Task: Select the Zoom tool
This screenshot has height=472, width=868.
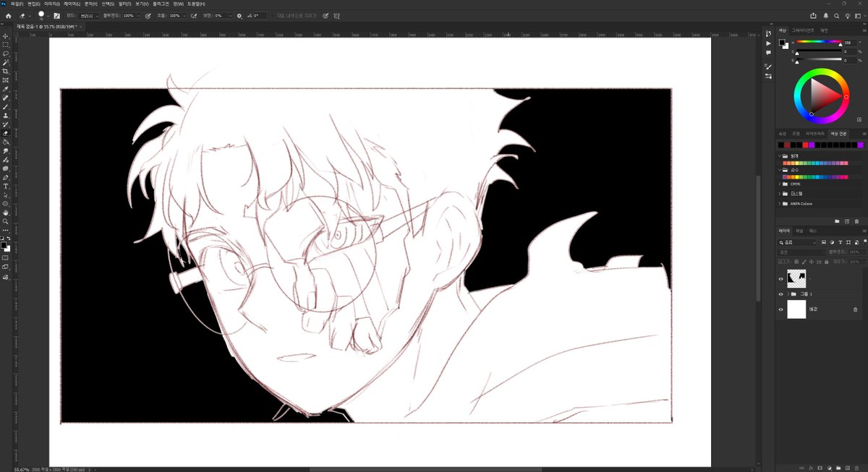Action: [x=6, y=221]
